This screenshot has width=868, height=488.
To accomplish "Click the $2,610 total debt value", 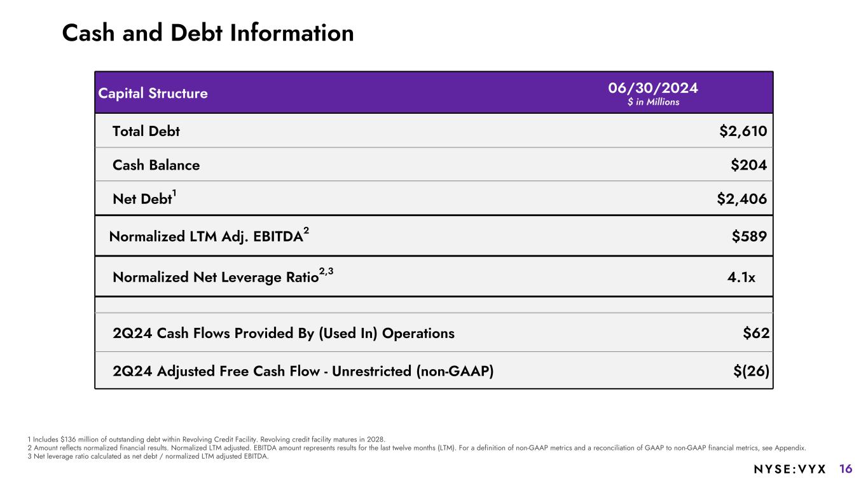I will [743, 132].
